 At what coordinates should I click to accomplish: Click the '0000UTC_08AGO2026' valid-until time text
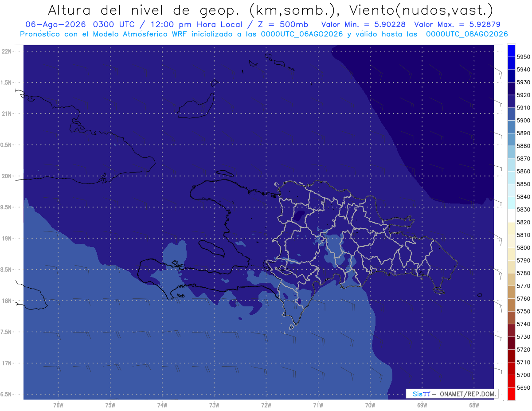tap(467, 34)
